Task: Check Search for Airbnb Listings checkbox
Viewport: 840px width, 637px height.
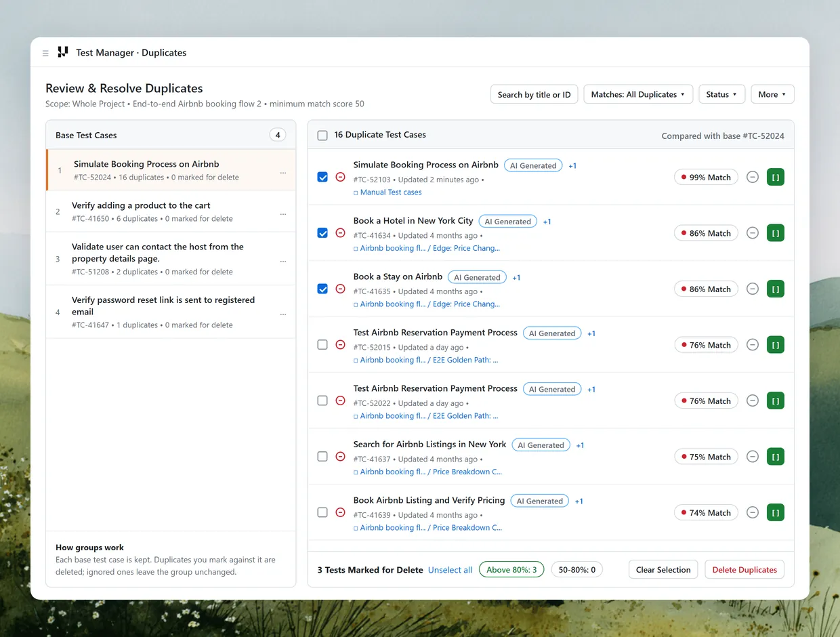Action: (322, 456)
